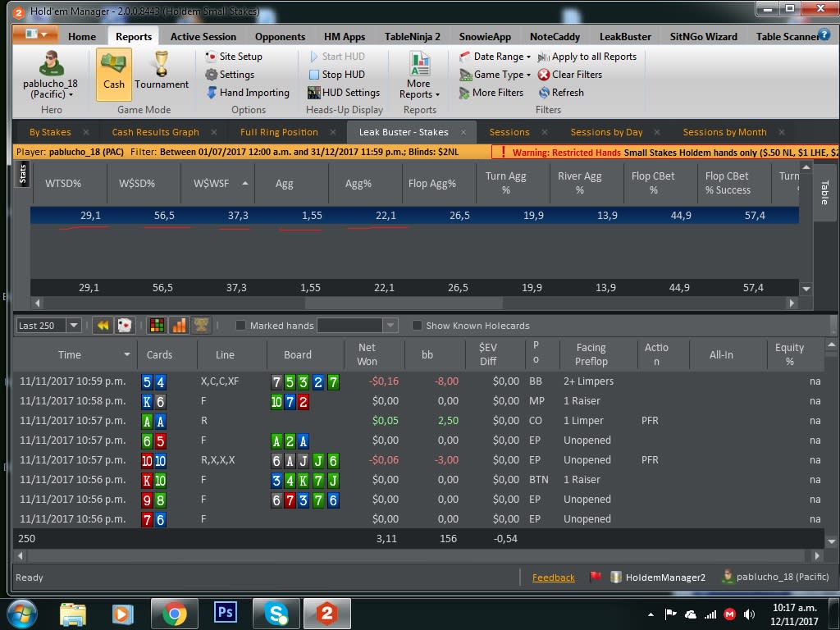Open More Filters
The image size is (840, 630).
coord(491,93)
